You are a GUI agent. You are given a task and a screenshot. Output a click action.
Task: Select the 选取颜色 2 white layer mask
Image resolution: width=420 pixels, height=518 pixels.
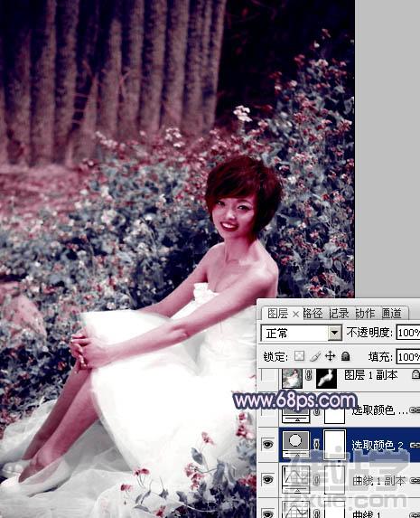click(335, 445)
